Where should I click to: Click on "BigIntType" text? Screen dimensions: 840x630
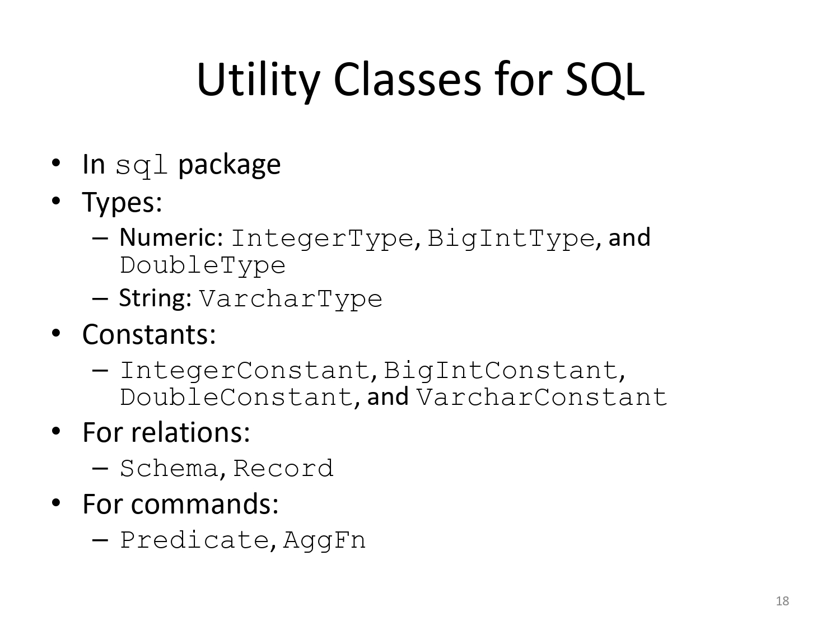click(511, 239)
